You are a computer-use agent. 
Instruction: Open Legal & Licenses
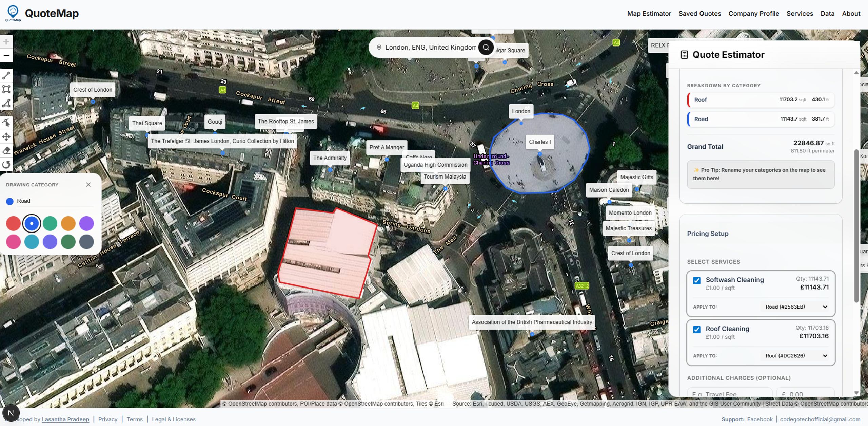[174, 419]
